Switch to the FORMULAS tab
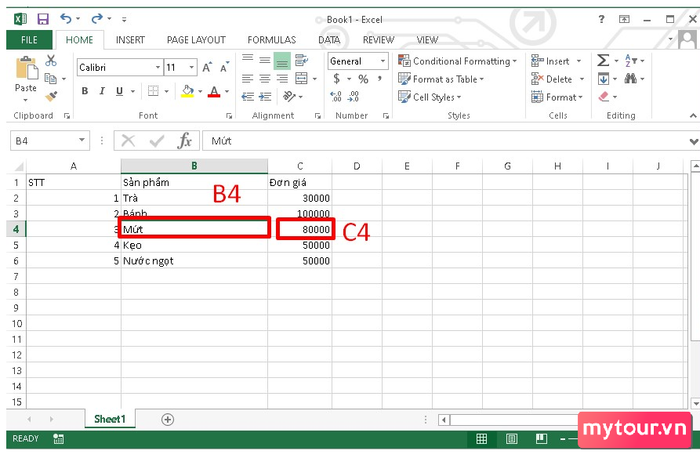The height and width of the screenshot is (459, 700). point(271,40)
